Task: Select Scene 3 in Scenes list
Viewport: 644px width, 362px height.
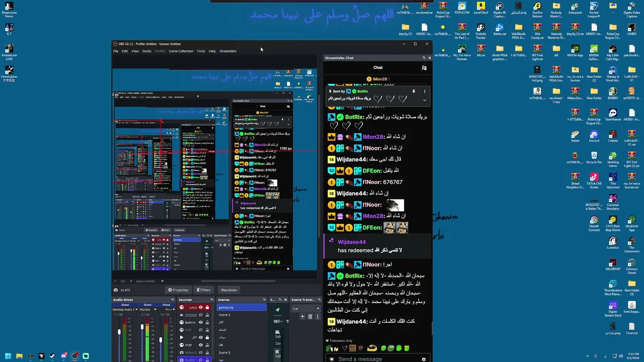Action: [x=241, y=352]
